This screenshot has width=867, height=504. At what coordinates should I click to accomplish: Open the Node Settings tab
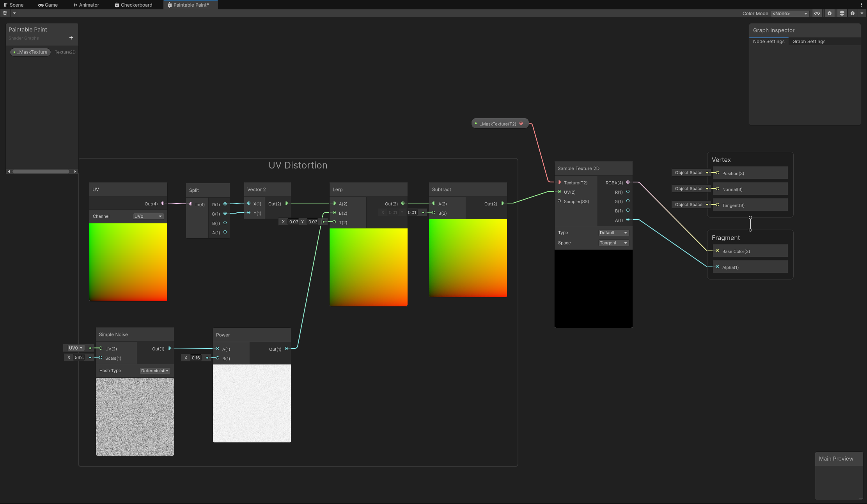[769, 41]
